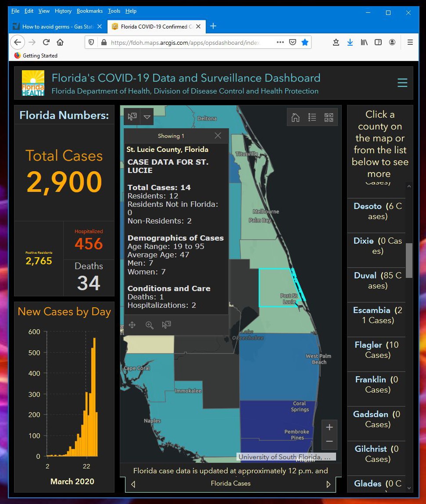The width and height of the screenshot is (426, 504).
Task: Go to previous map tab arrow
Action: click(x=133, y=484)
